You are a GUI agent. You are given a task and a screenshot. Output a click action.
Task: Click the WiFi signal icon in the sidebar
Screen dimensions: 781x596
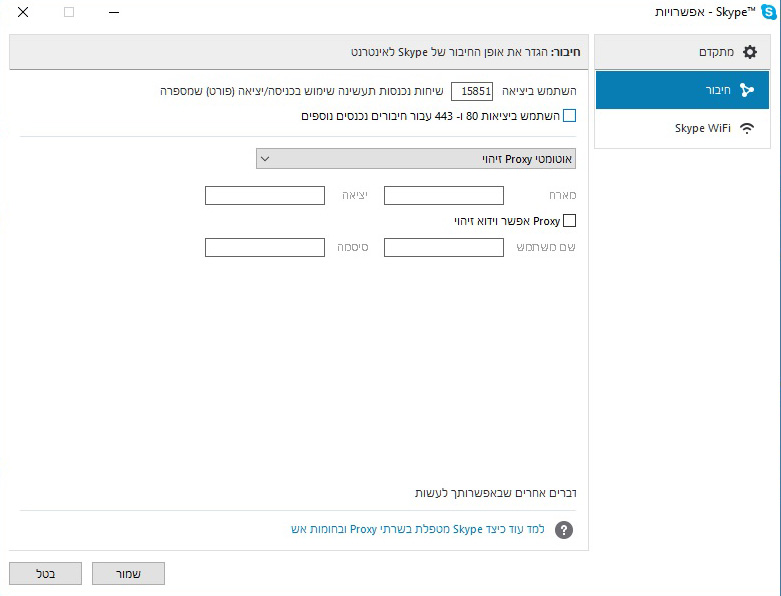point(746,128)
